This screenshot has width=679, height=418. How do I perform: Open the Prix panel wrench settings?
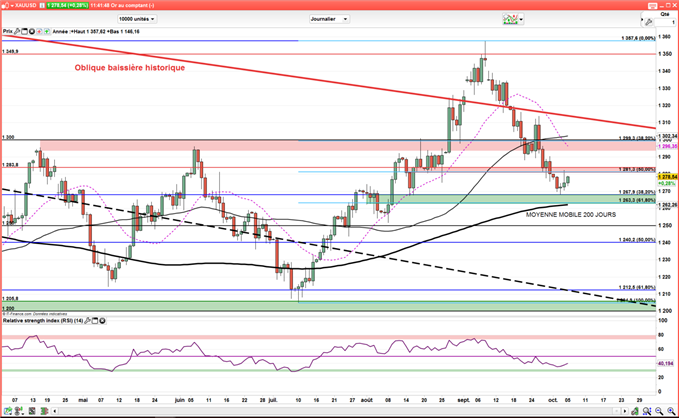(17, 31)
